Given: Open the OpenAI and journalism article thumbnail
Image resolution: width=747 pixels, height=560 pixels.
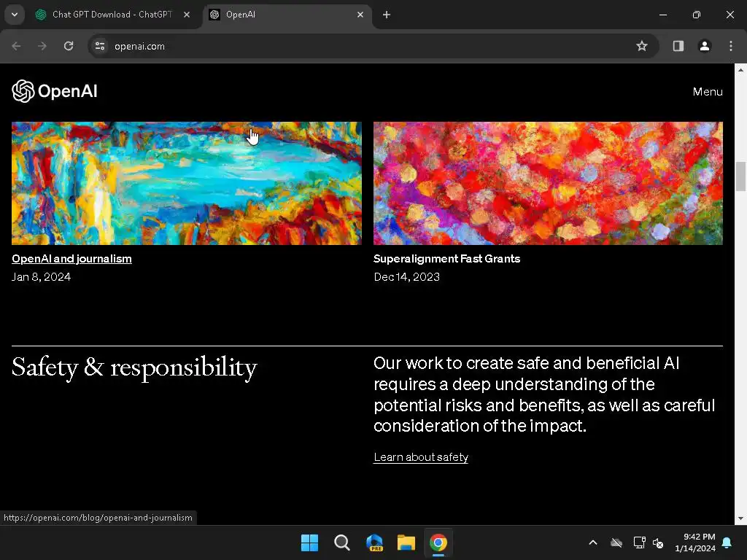Looking at the screenshot, I should pos(187,183).
